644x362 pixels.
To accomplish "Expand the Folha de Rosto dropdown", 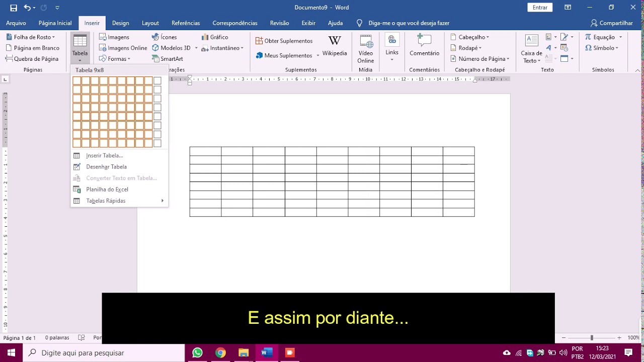I will click(53, 37).
